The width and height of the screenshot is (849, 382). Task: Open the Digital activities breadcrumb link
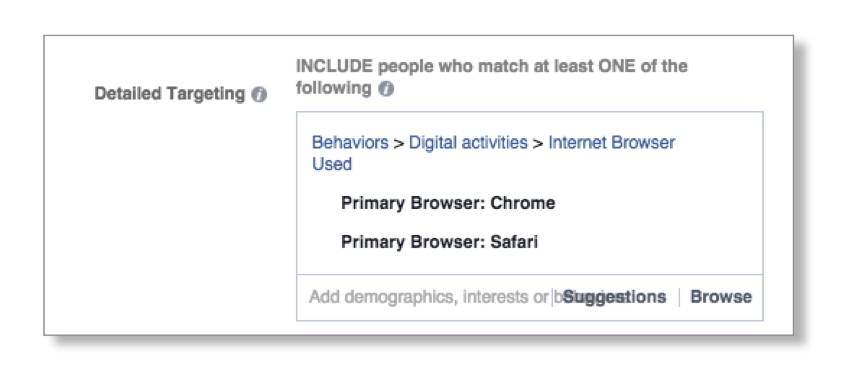[468, 143]
